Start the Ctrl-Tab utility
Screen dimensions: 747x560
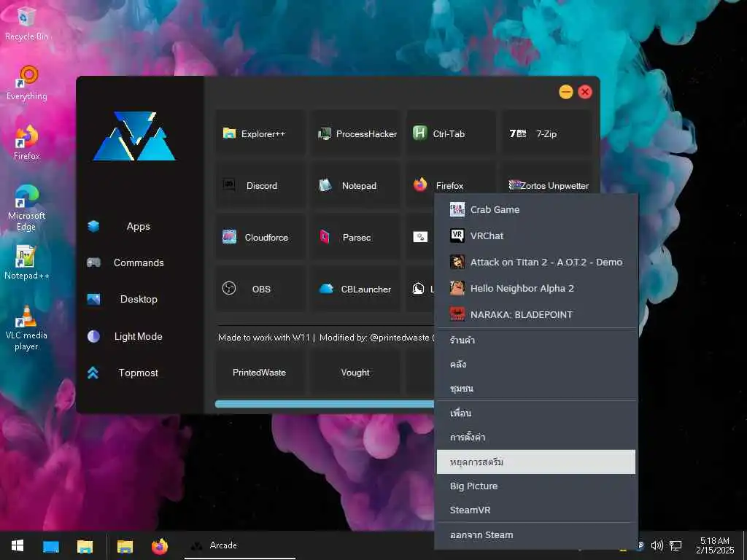[451, 134]
